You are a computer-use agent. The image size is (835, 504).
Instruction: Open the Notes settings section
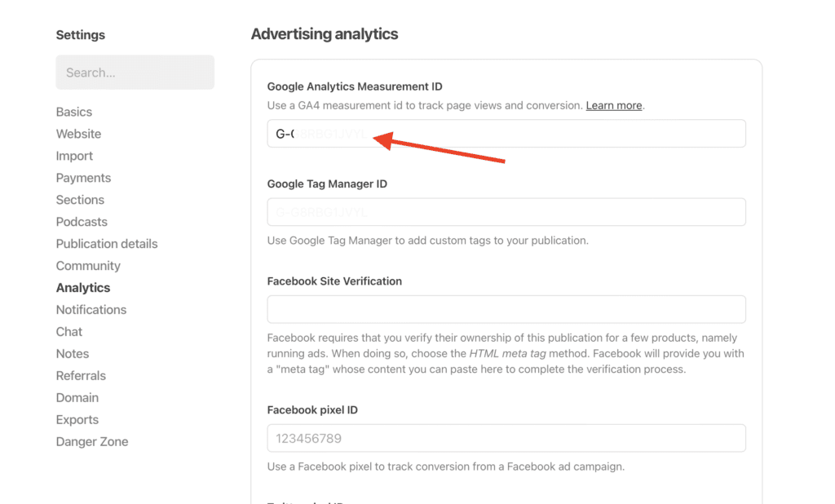pos(73,354)
